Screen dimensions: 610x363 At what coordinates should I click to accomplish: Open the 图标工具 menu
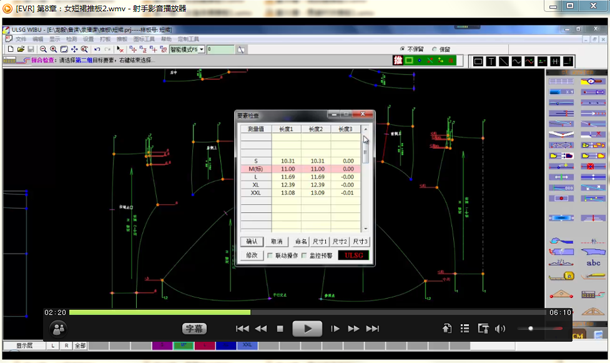144,39
